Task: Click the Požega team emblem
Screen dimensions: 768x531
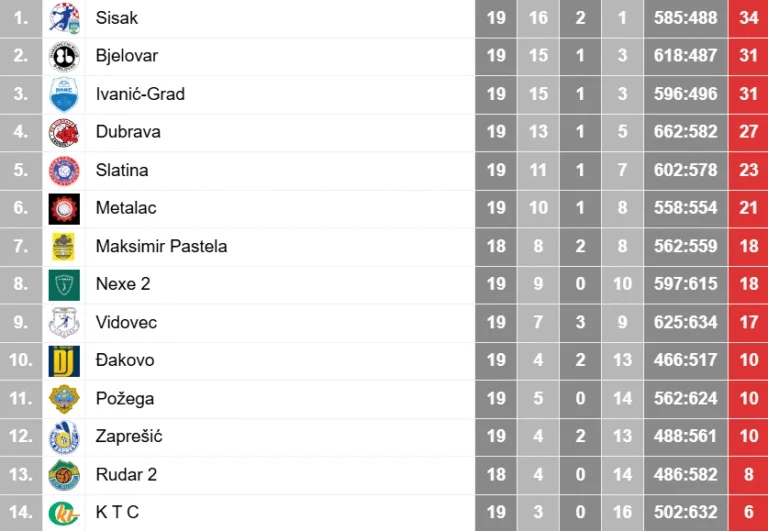Action: click(x=64, y=398)
